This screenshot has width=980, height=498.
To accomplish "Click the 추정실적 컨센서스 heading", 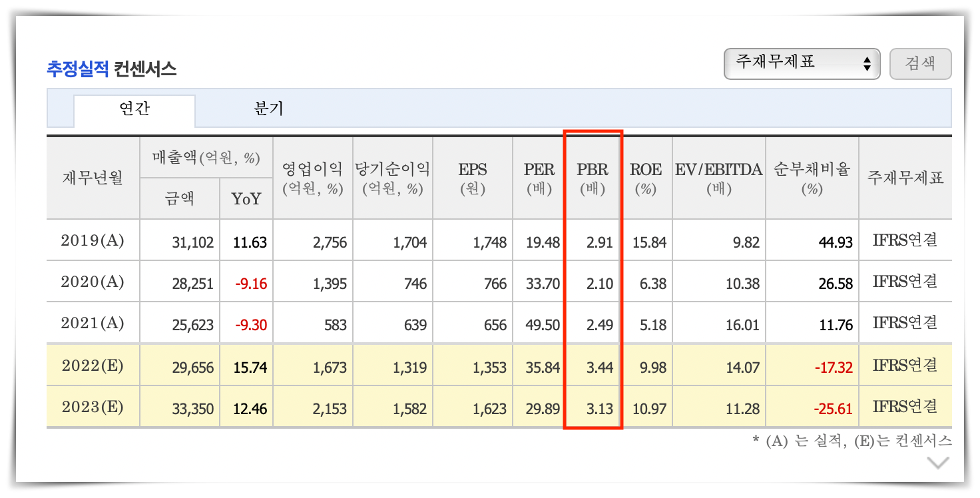I will [x=111, y=69].
